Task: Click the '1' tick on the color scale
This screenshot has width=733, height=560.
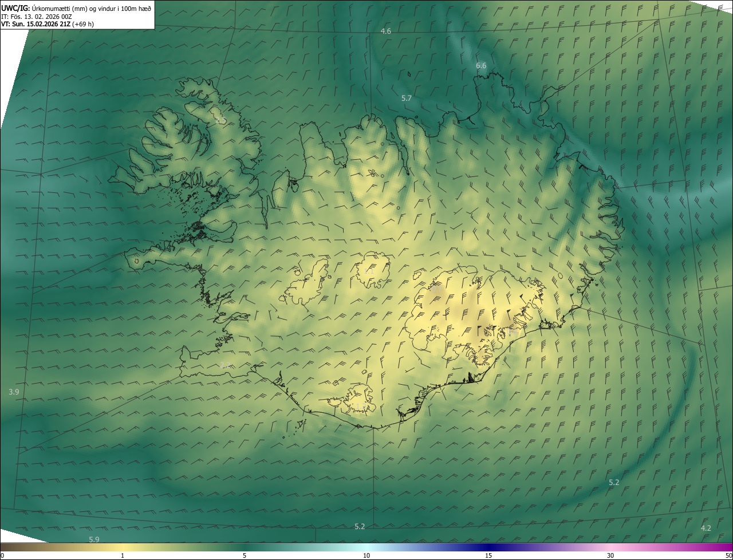Action: (x=123, y=555)
